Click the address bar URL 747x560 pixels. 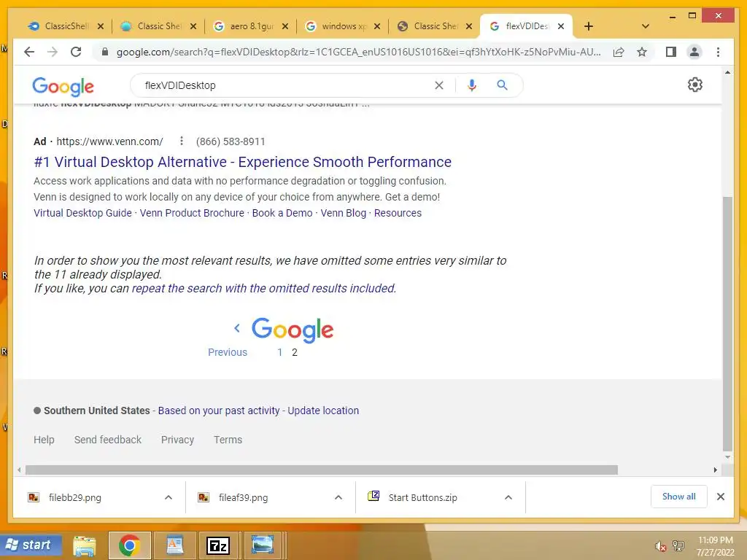click(x=358, y=52)
